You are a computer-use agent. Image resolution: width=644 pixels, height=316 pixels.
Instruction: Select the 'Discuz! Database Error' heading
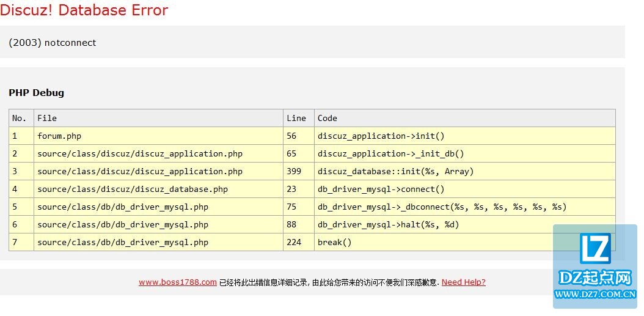pos(84,10)
